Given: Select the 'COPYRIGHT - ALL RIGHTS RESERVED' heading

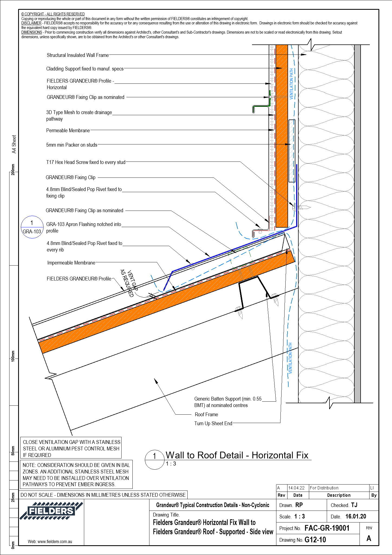Looking at the screenshot, I should pyautogui.click(x=53, y=14).
